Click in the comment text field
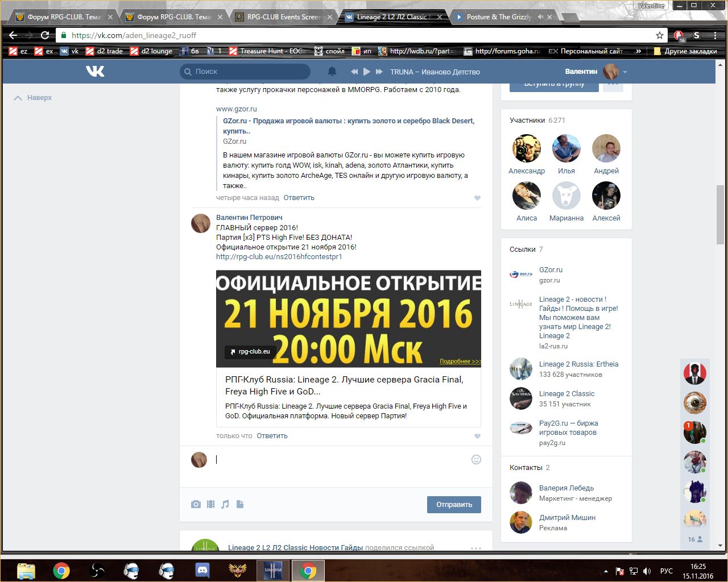 click(341, 460)
